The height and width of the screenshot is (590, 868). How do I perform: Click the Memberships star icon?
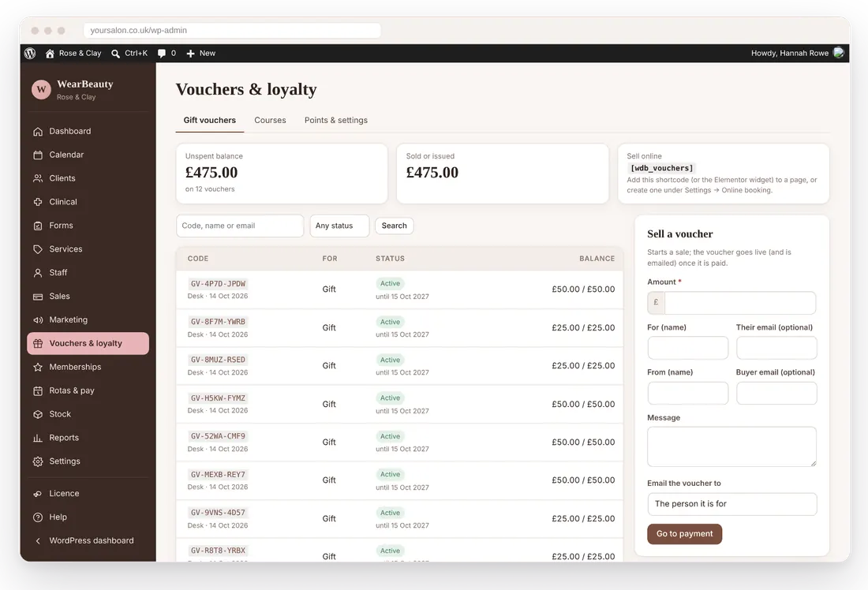tap(38, 367)
